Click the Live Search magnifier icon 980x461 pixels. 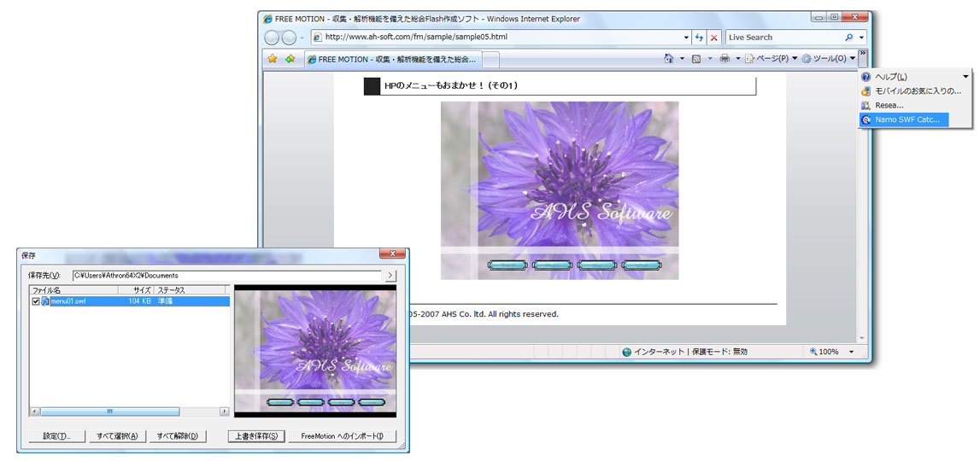[848, 38]
